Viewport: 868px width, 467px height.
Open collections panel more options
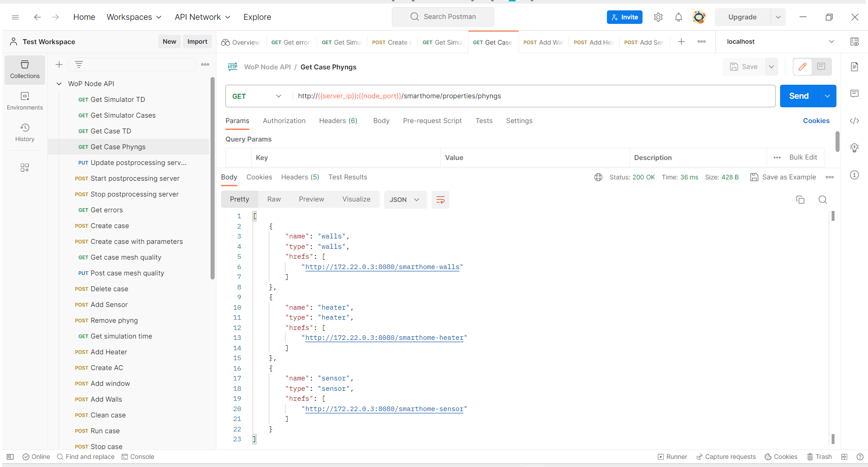point(205,64)
